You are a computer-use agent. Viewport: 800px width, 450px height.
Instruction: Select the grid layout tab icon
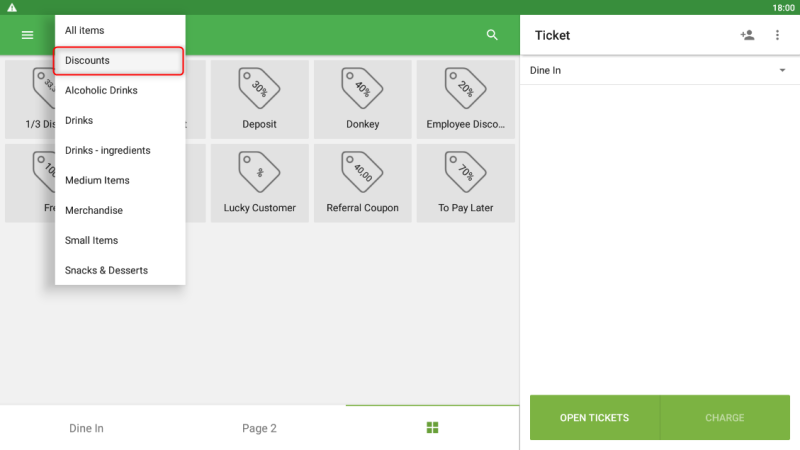pos(432,428)
